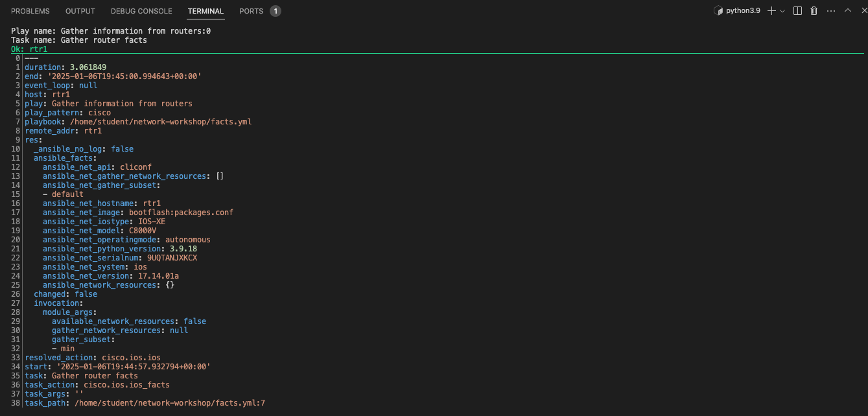
Task: Open the DEBUG CONSOLE tab
Action: click(141, 10)
